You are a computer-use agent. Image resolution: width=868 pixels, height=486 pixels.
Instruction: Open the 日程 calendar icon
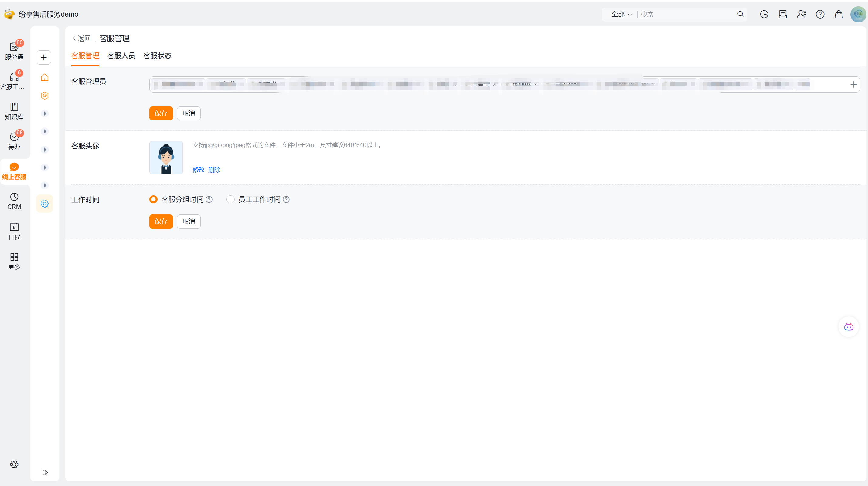pyautogui.click(x=14, y=231)
